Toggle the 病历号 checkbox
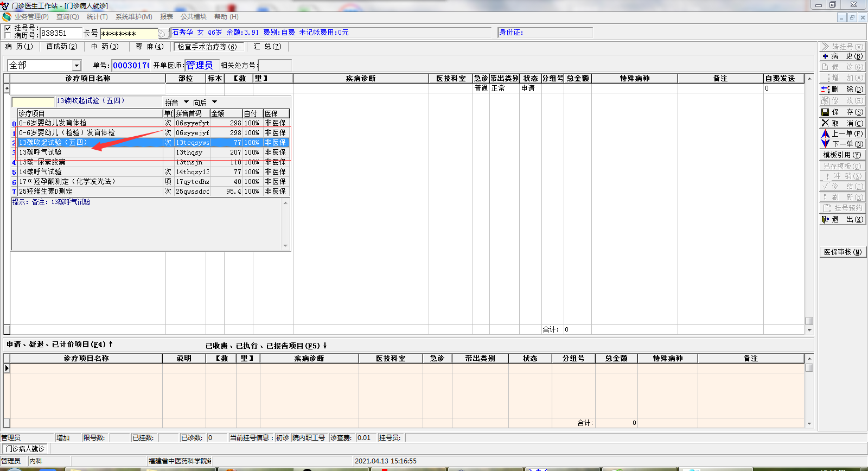This screenshot has width=868, height=471. 7,35
